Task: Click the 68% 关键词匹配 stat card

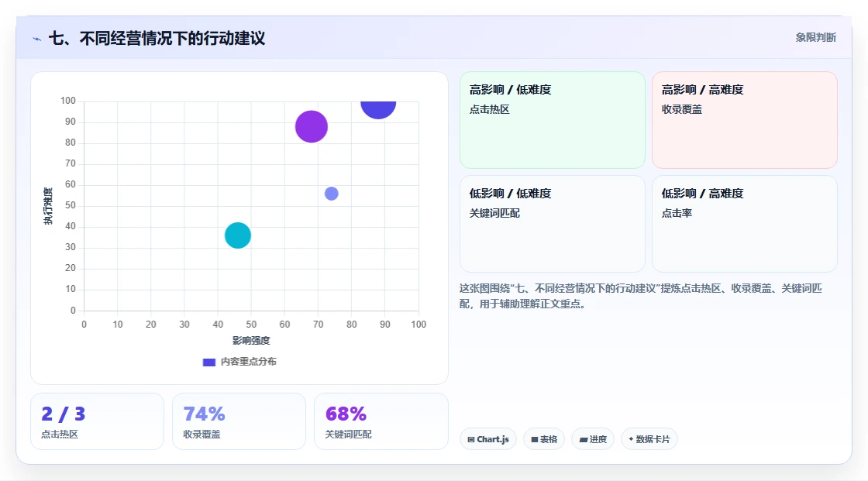Action: click(381, 421)
